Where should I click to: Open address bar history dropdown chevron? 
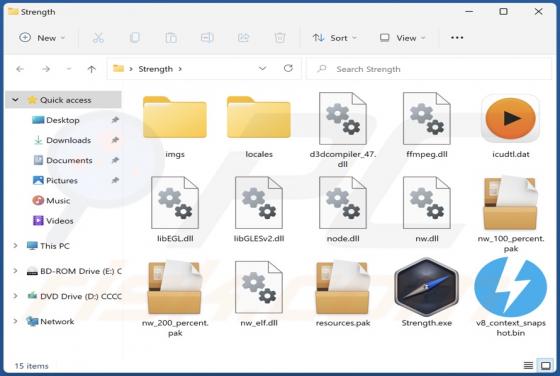(x=262, y=69)
